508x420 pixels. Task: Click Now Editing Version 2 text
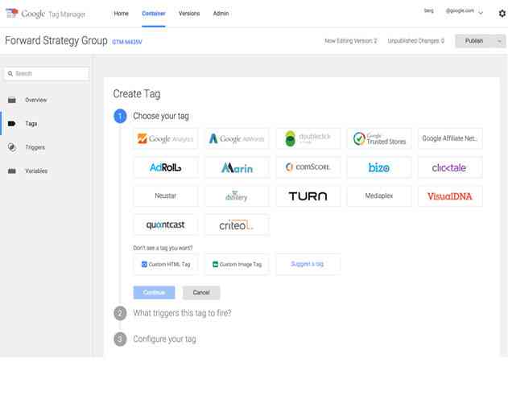[351, 41]
